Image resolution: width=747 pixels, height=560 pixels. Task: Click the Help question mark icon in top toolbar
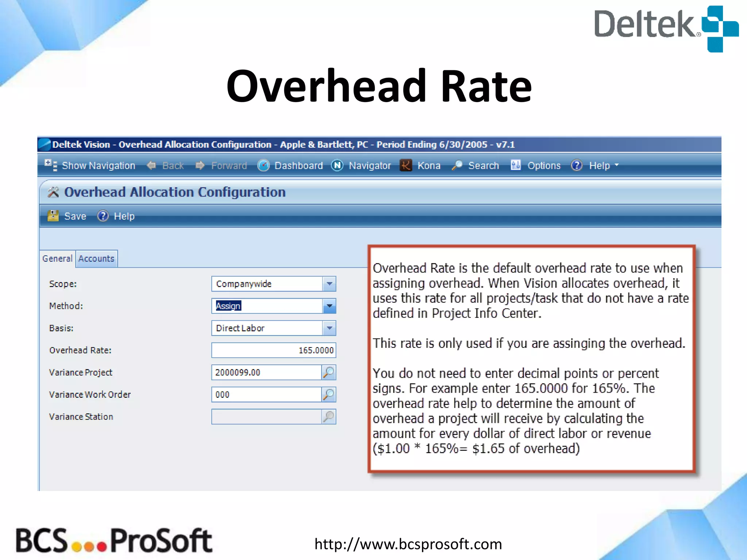[577, 166]
